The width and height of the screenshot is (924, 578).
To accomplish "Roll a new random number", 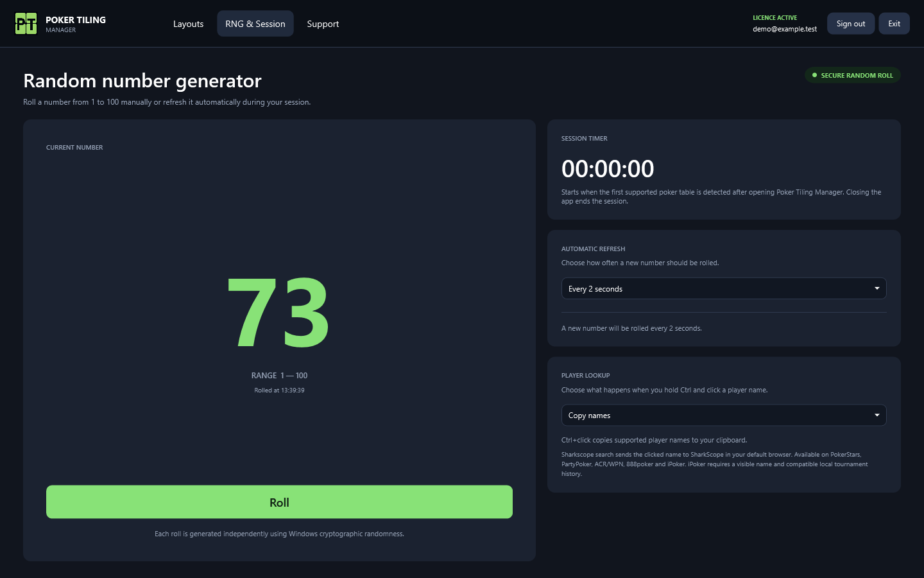I will (x=279, y=502).
